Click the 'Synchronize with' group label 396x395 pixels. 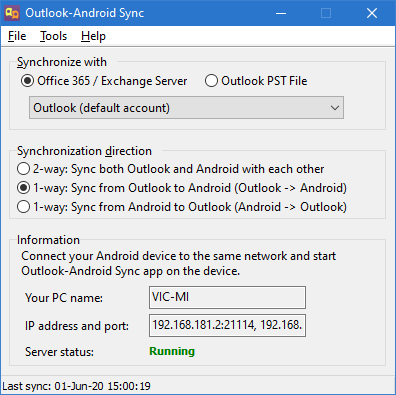(x=62, y=62)
